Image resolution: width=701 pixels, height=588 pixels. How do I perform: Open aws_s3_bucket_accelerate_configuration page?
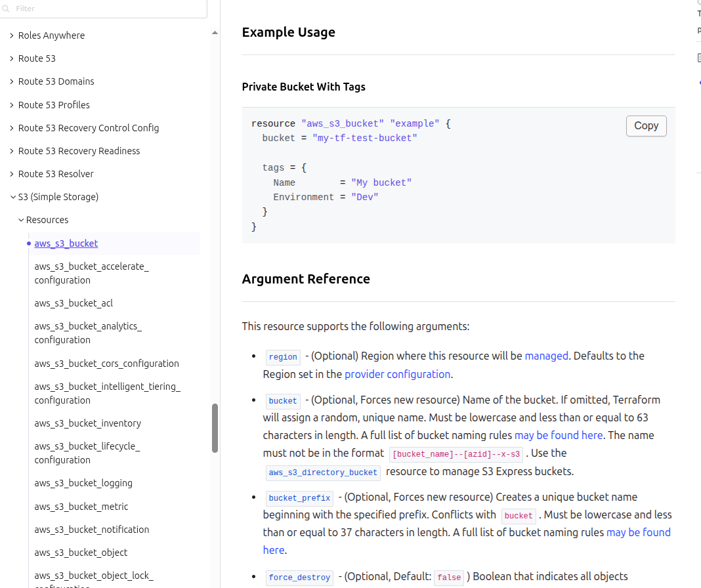(92, 273)
